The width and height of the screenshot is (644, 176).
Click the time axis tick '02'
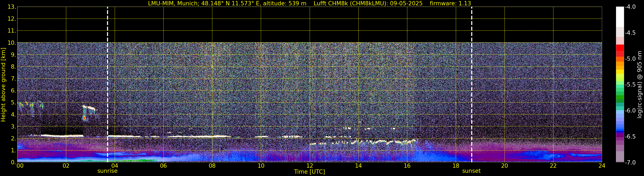[x=66, y=166]
